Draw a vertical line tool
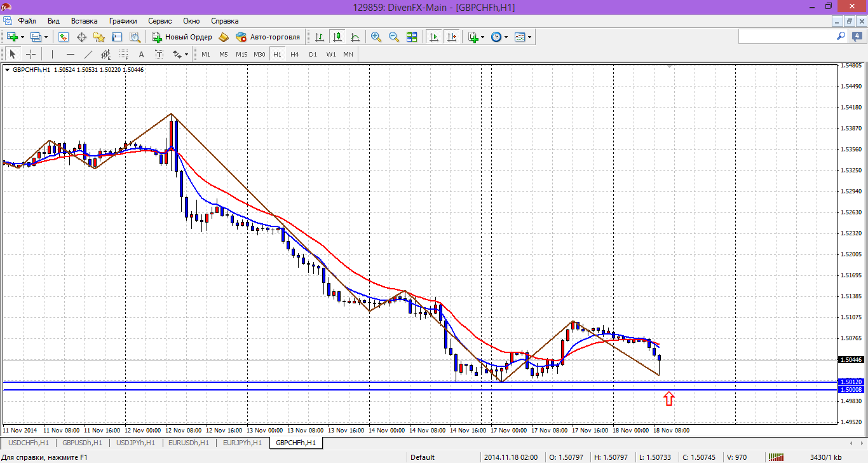 pyautogui.click(x=52, y=54)
